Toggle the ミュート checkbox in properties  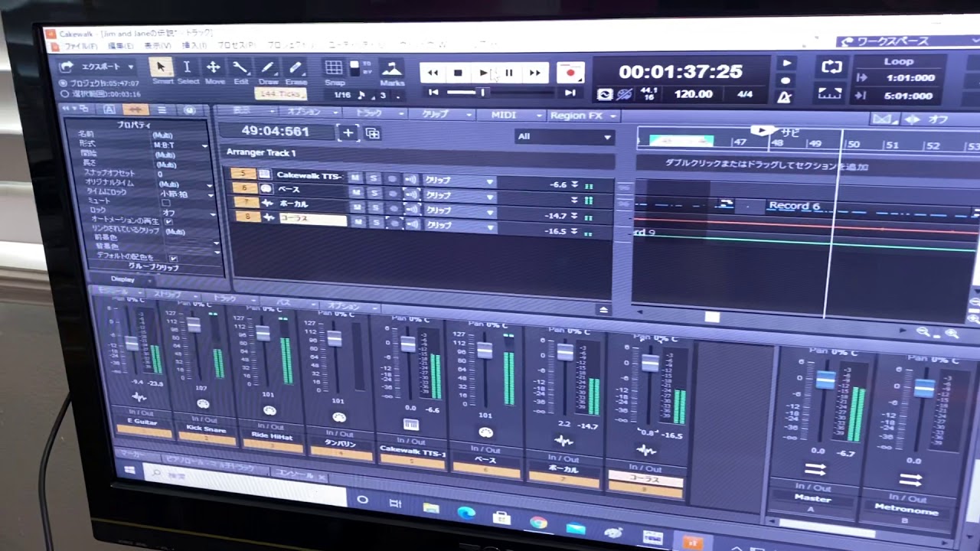166,202
